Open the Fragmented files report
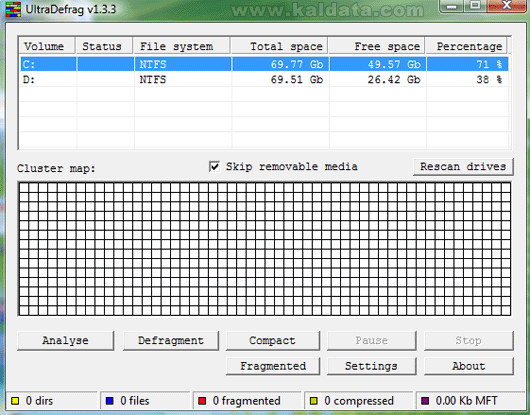The height and width of the screenshot is (415, 530). [x=272, y=366]
